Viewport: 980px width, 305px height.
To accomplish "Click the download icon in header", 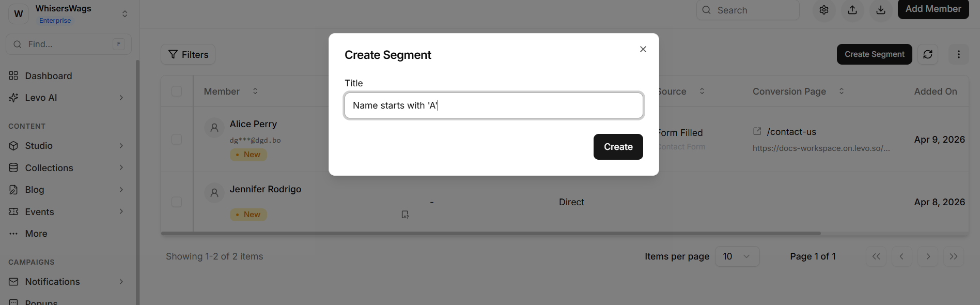I will (x=881, y=10).
